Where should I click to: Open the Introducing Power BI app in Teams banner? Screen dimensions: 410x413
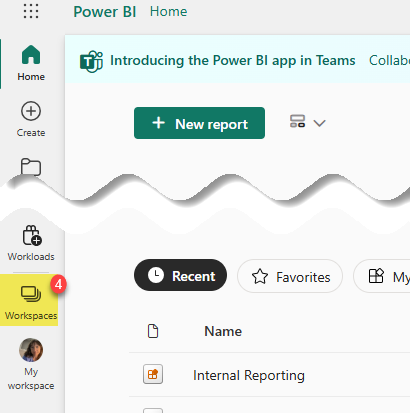pos(233,61)
